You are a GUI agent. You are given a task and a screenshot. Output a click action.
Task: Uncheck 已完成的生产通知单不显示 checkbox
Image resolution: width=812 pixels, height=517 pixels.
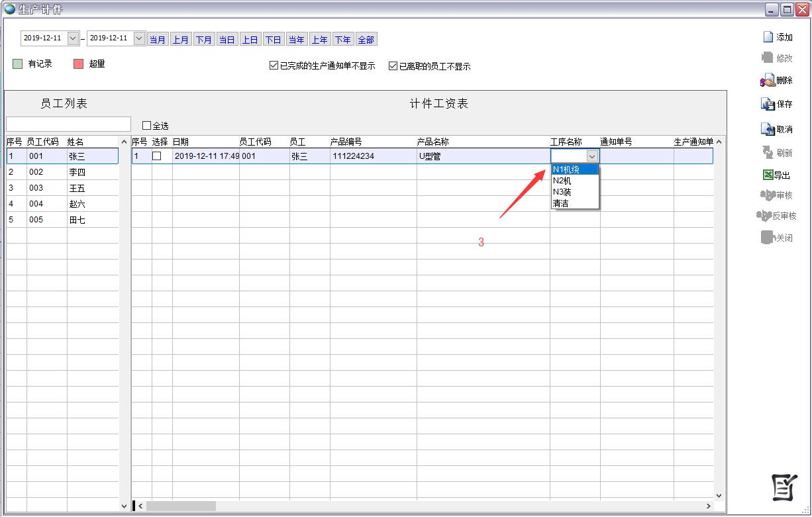pos(274,66)
